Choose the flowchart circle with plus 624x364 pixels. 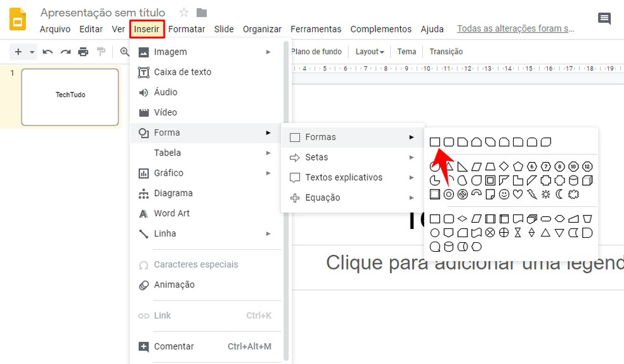point(504,233)
